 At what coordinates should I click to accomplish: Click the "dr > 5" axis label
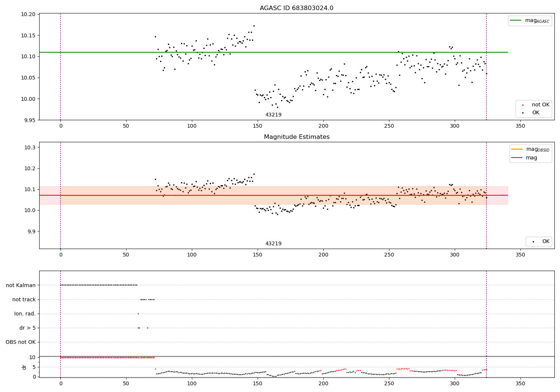coord(28,328)
